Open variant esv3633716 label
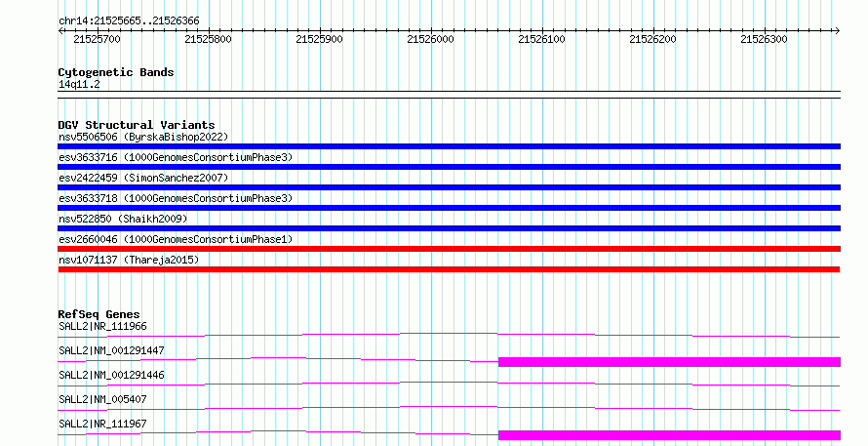This screenshot has width=868, height=446. click(x=176, y=157)
